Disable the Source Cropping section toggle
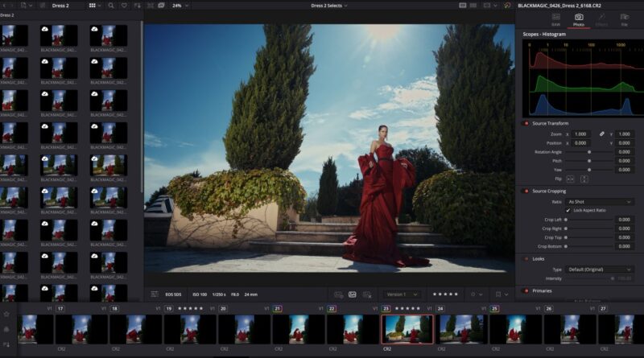 tap(526, 191)
